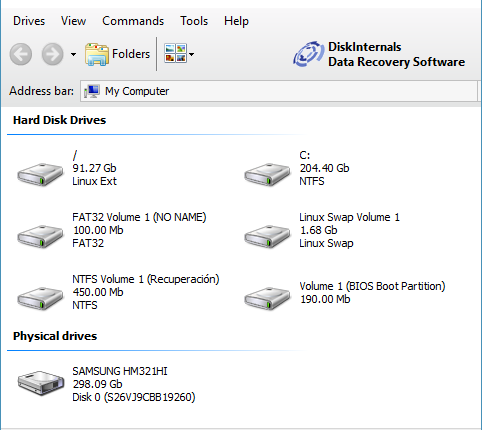Viewport: 482px width, 430px height.
Task: Expand the view mode dropdown arrow
Action: point(191,54)
